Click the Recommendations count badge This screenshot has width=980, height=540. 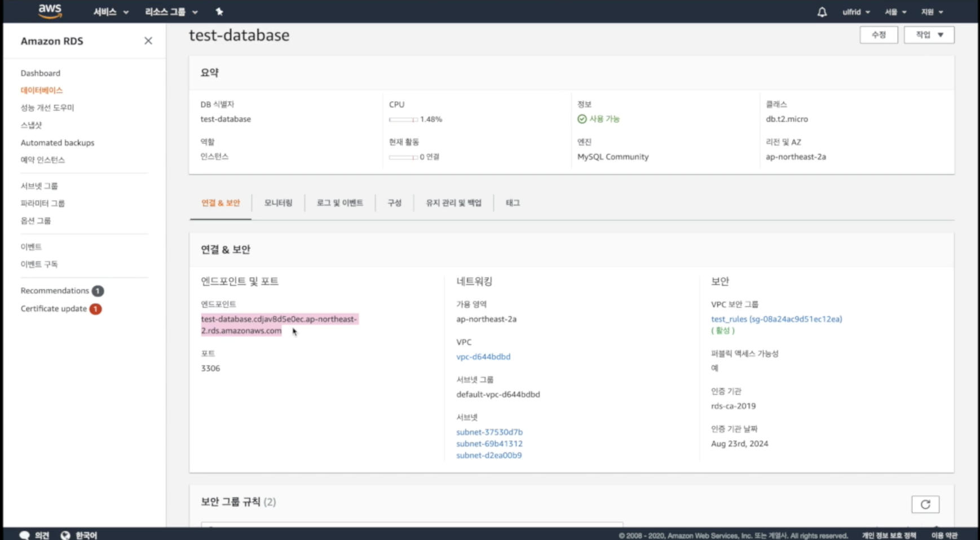pos(98,291)
